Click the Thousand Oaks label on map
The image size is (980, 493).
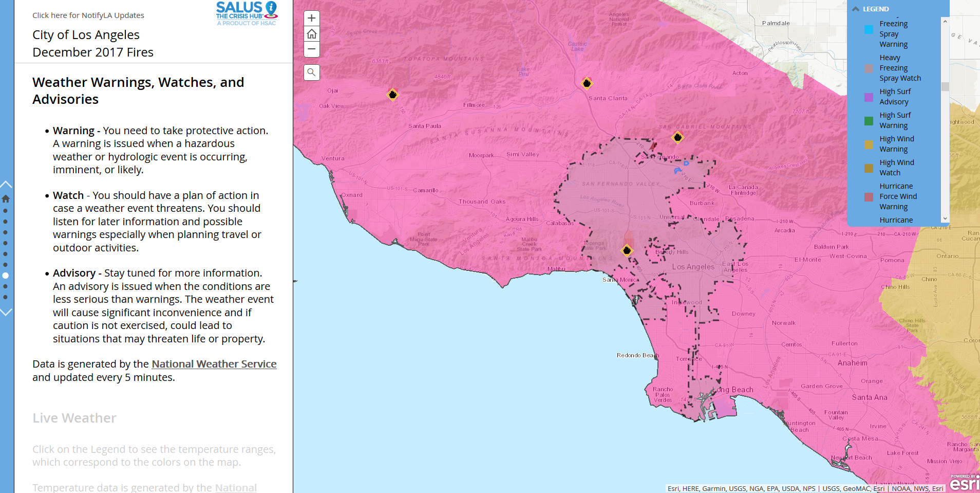(x=482, y=202)
